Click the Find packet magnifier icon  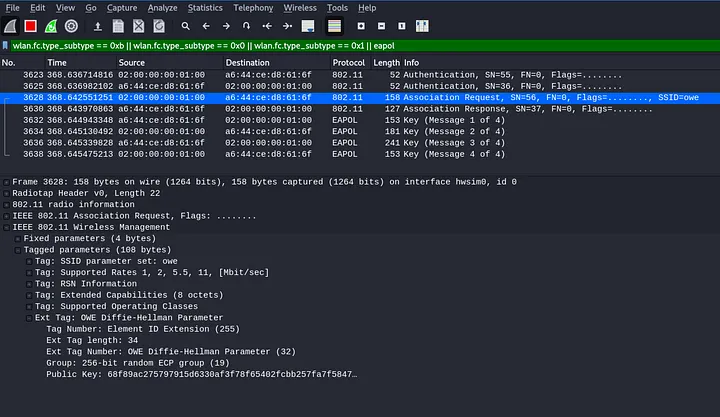coord(186,25)
